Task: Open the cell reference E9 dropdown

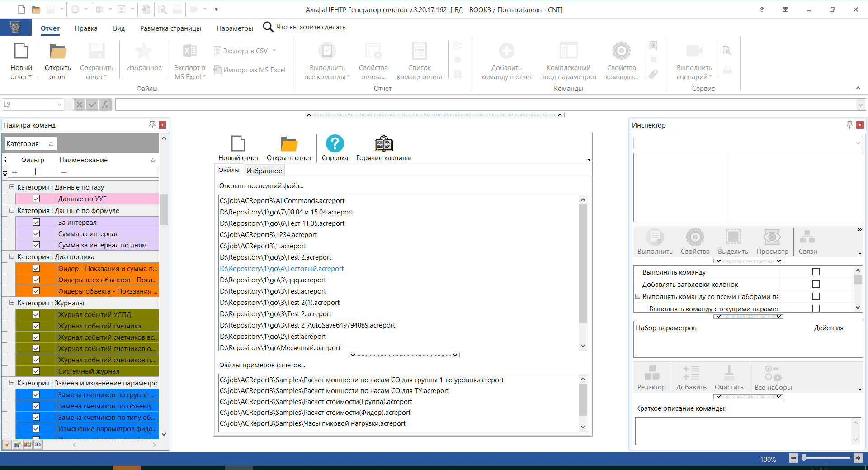Action: coord(59,104)
